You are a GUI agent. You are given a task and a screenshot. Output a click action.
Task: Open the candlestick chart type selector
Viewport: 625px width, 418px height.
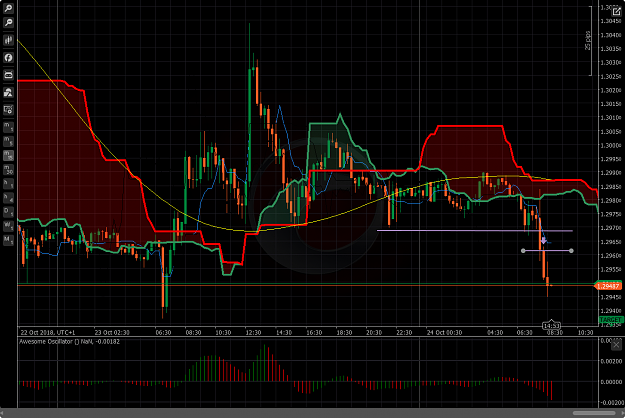click(x=8, y=40)
